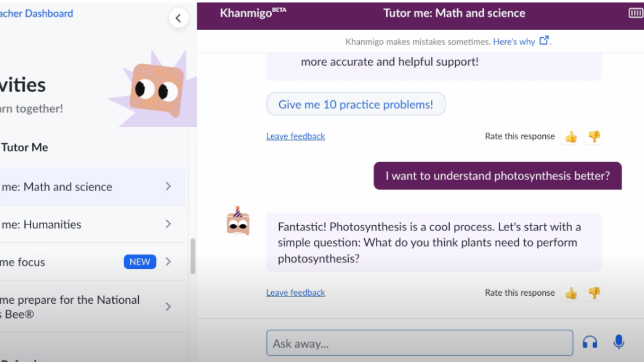Open the Here's why link
Image resolution: width=644 pixels, height=362 pixels.
tap(513, 42)
